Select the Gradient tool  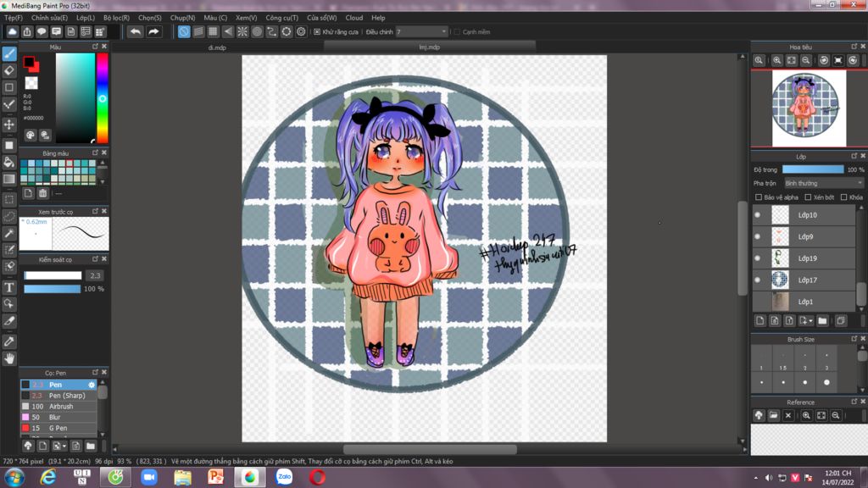point(9,180)
